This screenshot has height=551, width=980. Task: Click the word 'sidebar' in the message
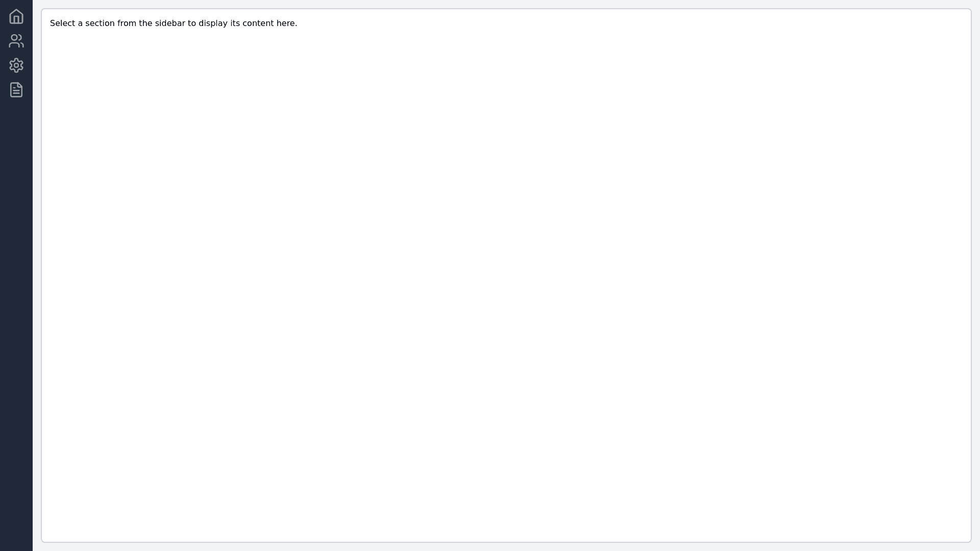[169, 23]
